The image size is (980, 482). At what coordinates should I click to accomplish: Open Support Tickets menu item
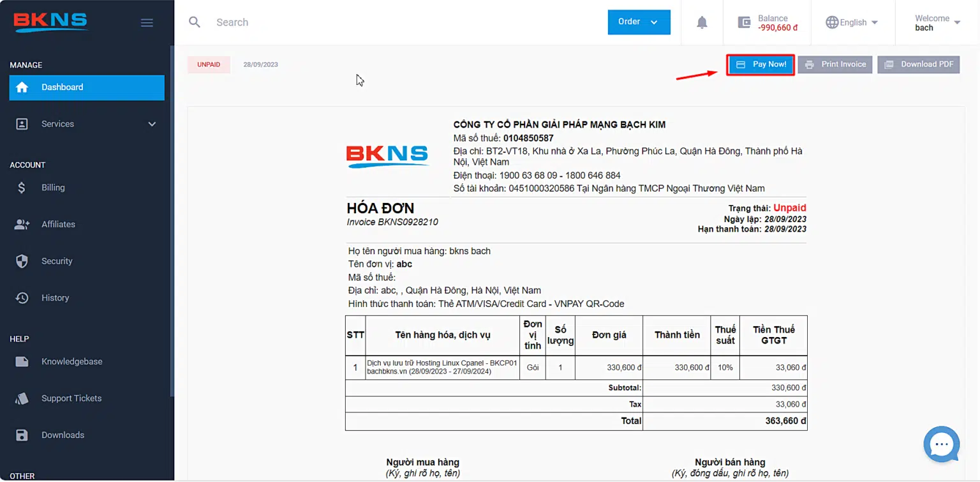coord(87,398)
